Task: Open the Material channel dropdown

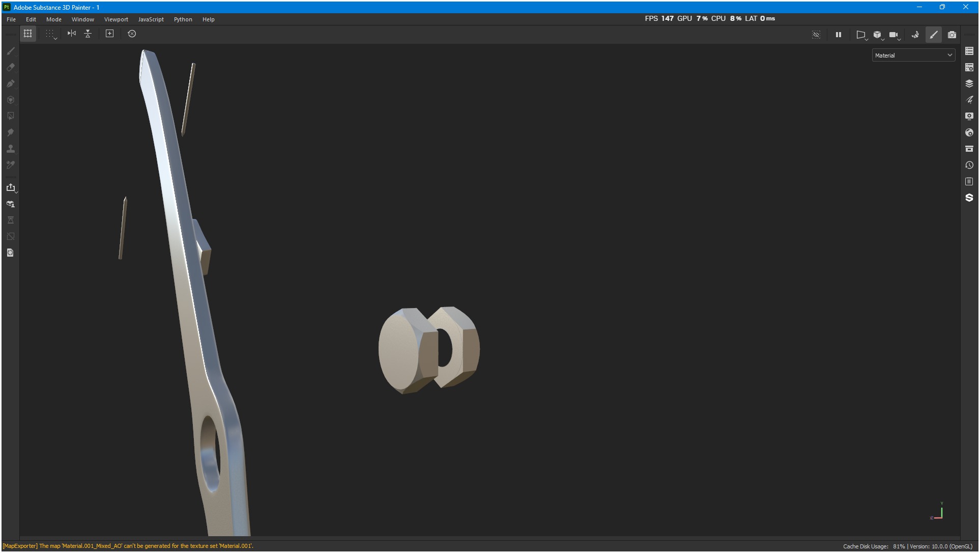Action: 913,55
